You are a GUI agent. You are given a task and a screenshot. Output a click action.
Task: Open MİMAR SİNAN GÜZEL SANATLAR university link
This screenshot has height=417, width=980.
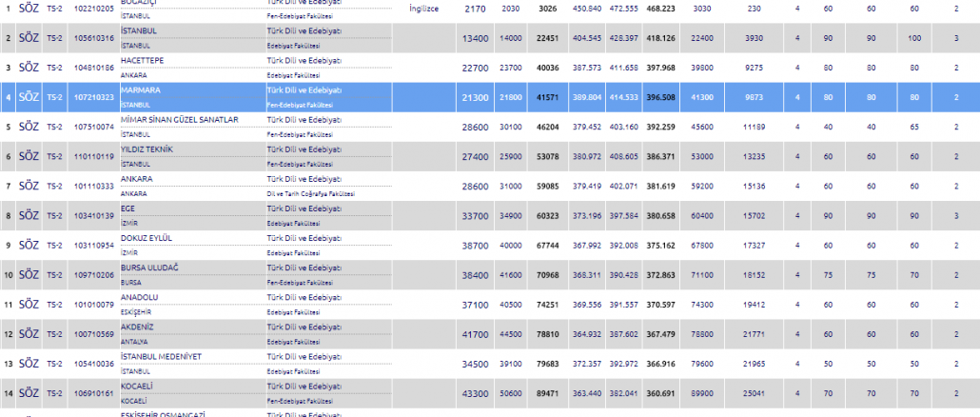pyautogui.click(x=180, y=119)
